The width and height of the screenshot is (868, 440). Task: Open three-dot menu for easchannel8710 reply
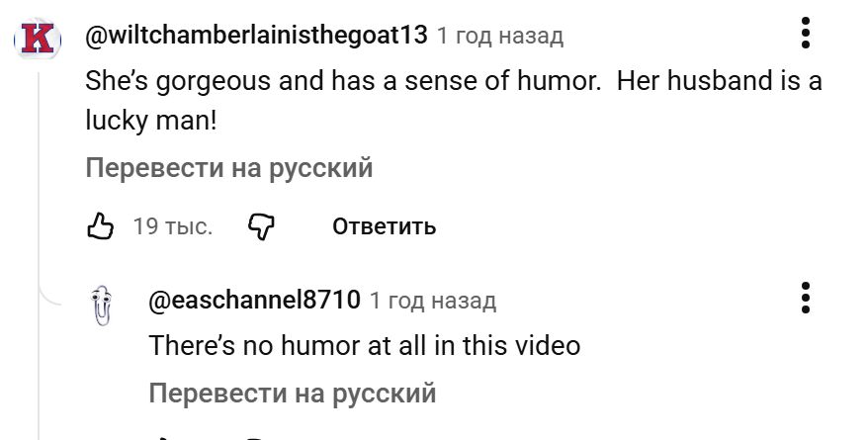(806, 298)
